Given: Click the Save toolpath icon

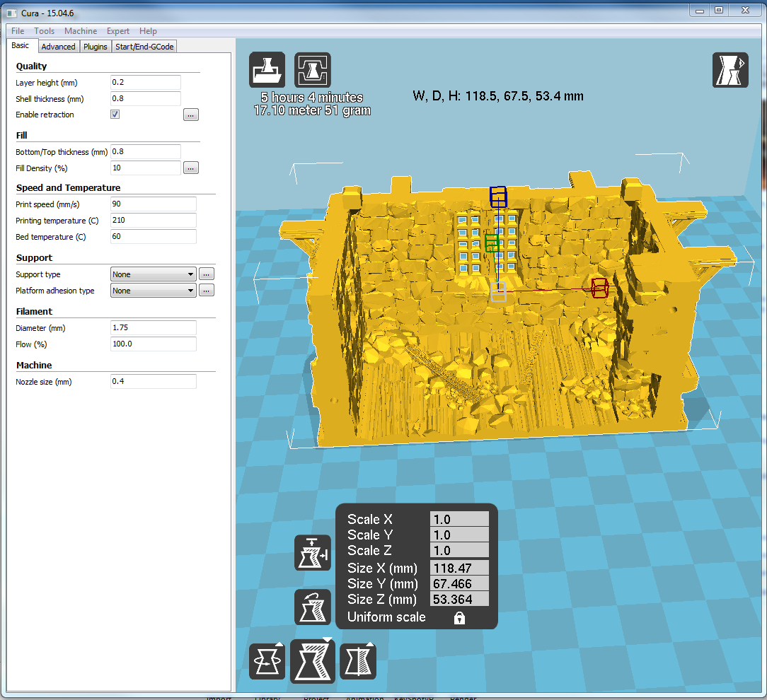Looking at the screenshot, I should point(312,70).
